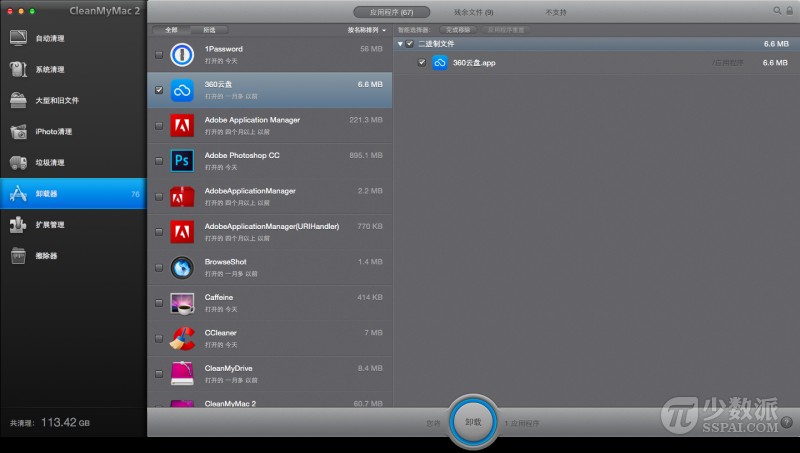This screenshot has width=800, height=453.
Task: Click the Adobe Application Manager icon
Action: [182, 125]
